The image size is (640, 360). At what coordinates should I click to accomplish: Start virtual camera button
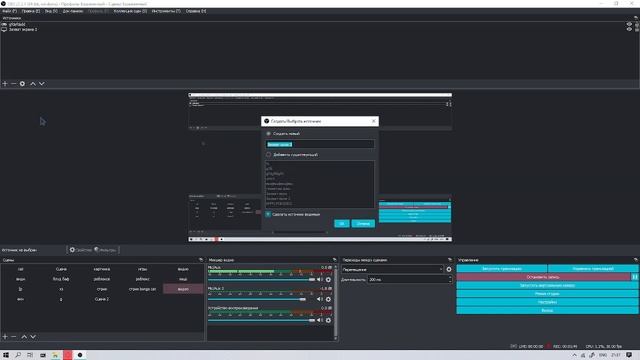point(547,285)
